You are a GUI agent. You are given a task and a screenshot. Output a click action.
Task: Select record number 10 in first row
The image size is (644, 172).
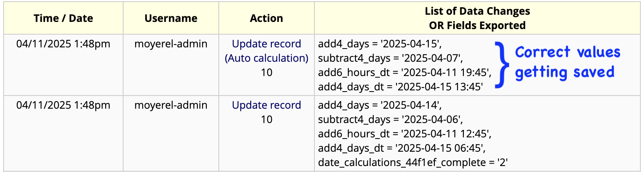click(267, 72)
